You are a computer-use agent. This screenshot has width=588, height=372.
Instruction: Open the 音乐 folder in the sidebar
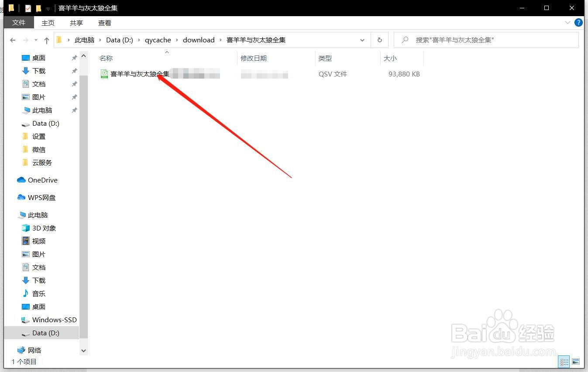pyautogui.click(x=39, y=293)
